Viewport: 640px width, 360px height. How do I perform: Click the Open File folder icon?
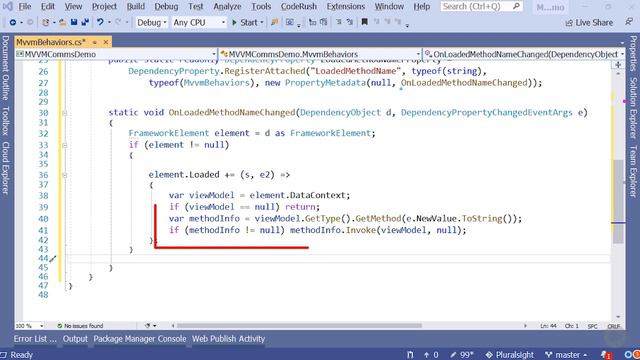(62, 22)
